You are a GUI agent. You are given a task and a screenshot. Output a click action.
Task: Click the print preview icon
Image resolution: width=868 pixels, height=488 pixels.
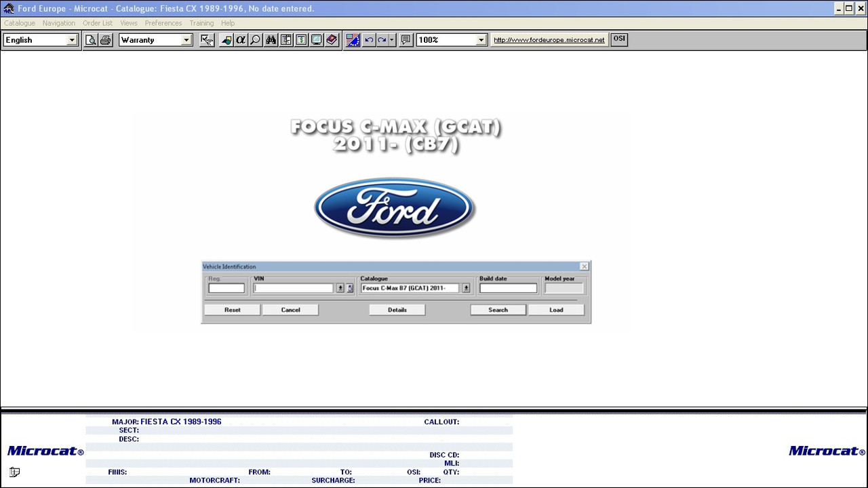point(91,40)
